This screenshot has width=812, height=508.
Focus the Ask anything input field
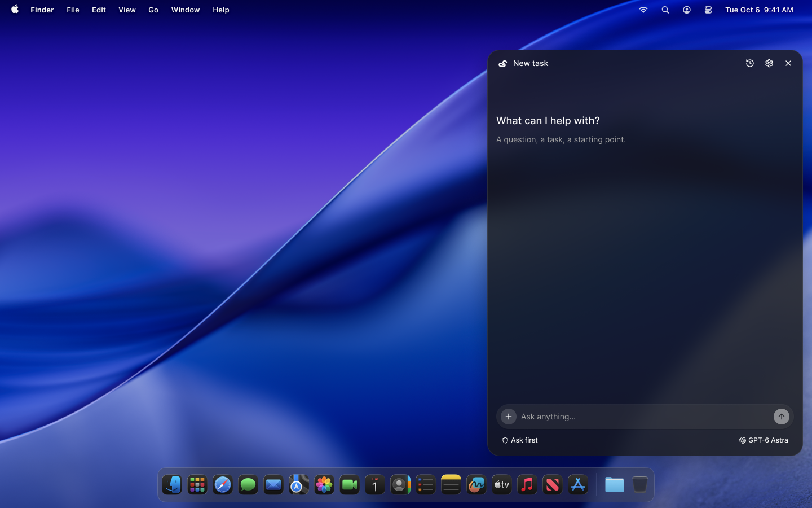tap(645, 417)
